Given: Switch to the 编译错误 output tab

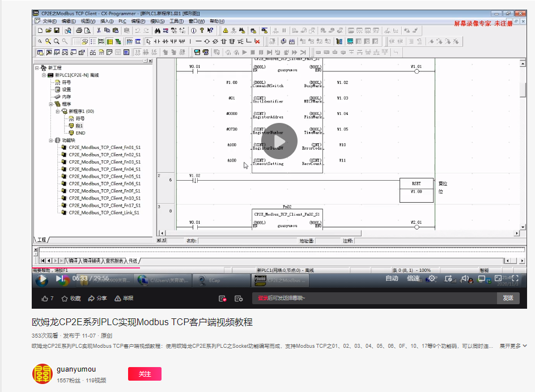Looking at the screenshot, I should pyautogui.click(x=91, y=261).
